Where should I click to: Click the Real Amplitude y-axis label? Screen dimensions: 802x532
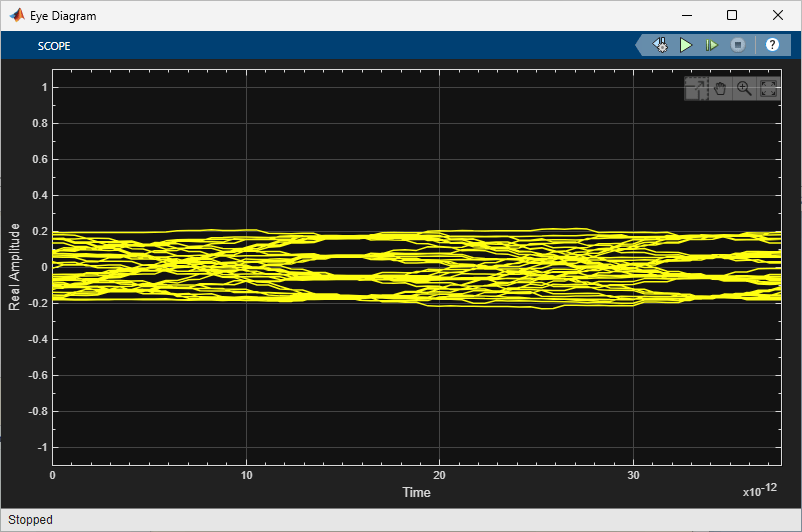[14, 267]
